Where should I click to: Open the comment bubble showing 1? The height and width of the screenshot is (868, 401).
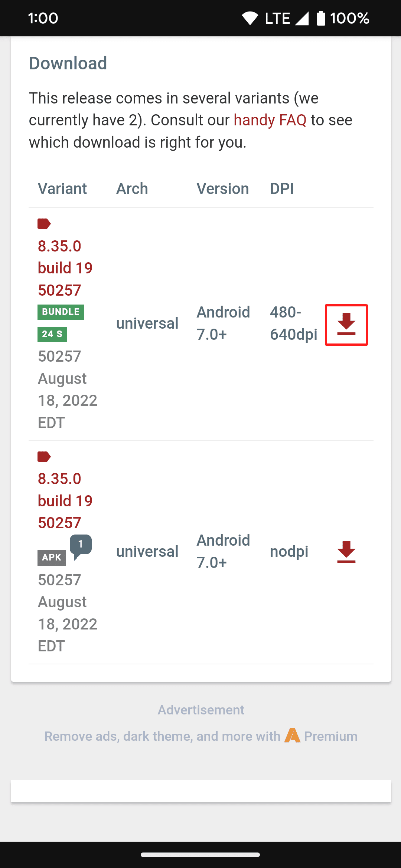(x=81, y=545)
